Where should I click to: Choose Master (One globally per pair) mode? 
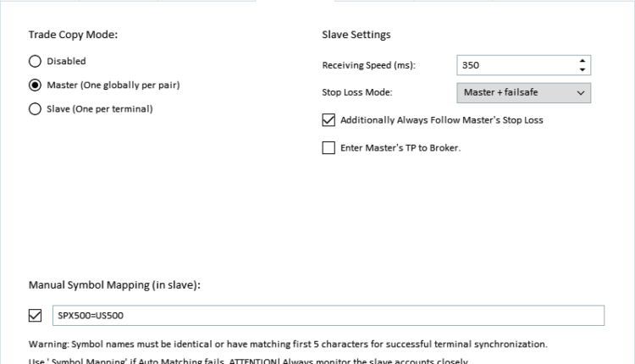coord(35,85)
